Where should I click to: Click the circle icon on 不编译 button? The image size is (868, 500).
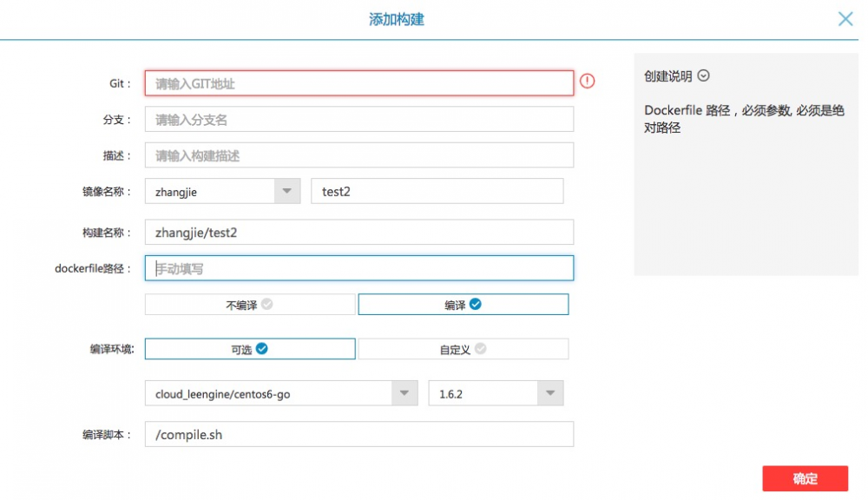point(267,304)
